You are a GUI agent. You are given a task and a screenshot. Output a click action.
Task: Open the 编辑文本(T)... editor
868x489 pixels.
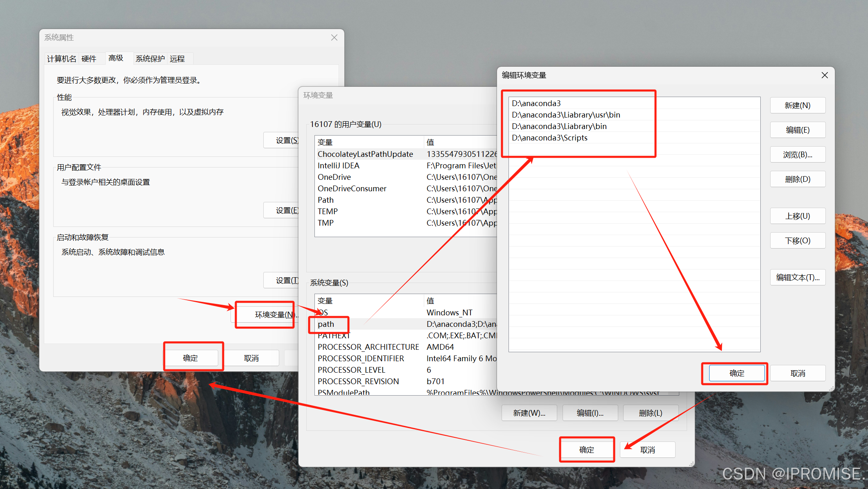pyautogui.click(x=797, y=278)
